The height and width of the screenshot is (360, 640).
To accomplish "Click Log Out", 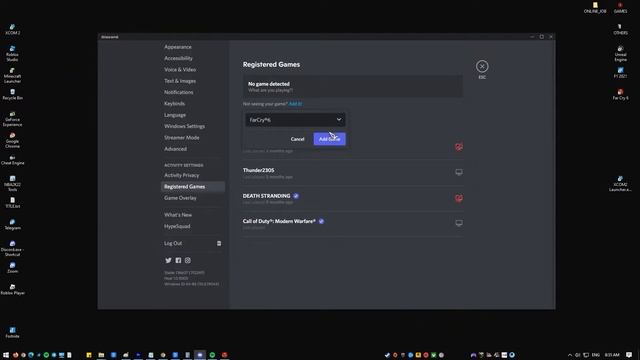I will [x=173, y=243].
